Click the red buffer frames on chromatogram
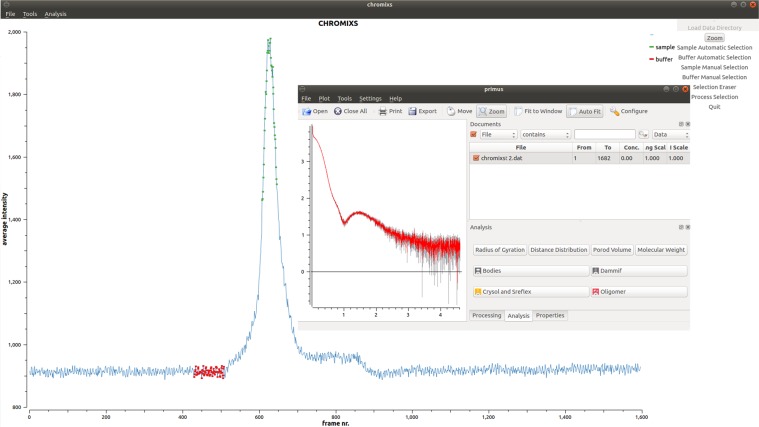 point(209,372)
